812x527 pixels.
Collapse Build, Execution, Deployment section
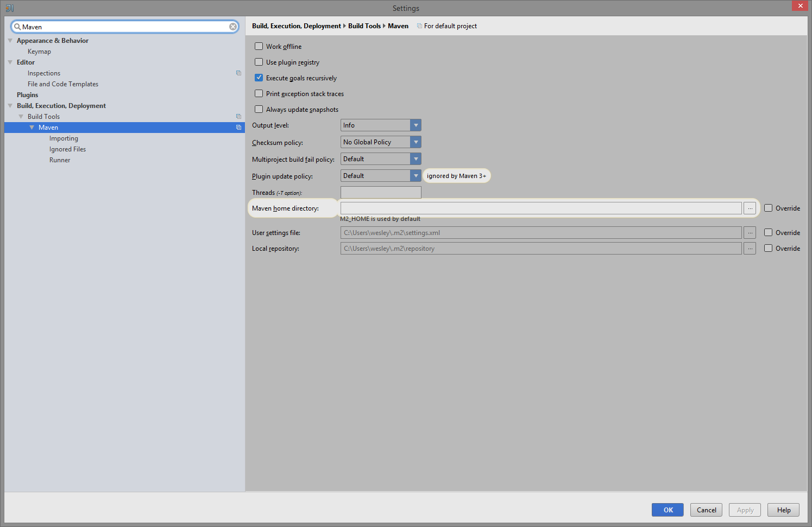click(10, 106)
